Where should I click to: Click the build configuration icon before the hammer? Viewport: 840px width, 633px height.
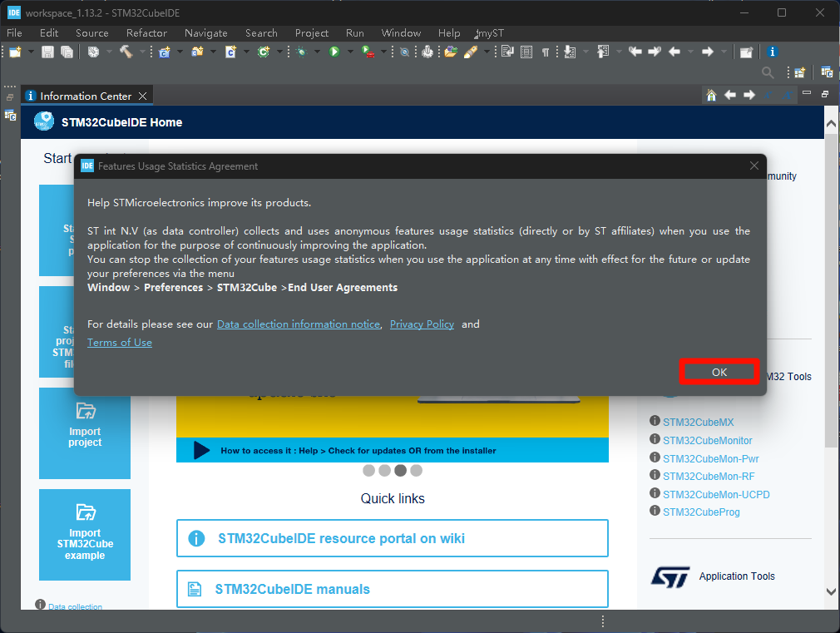(94, 52)
